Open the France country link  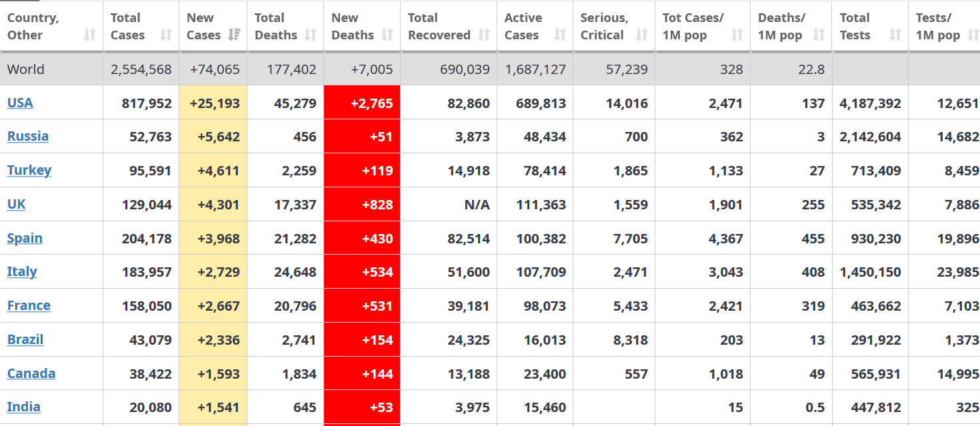[29, 305]
